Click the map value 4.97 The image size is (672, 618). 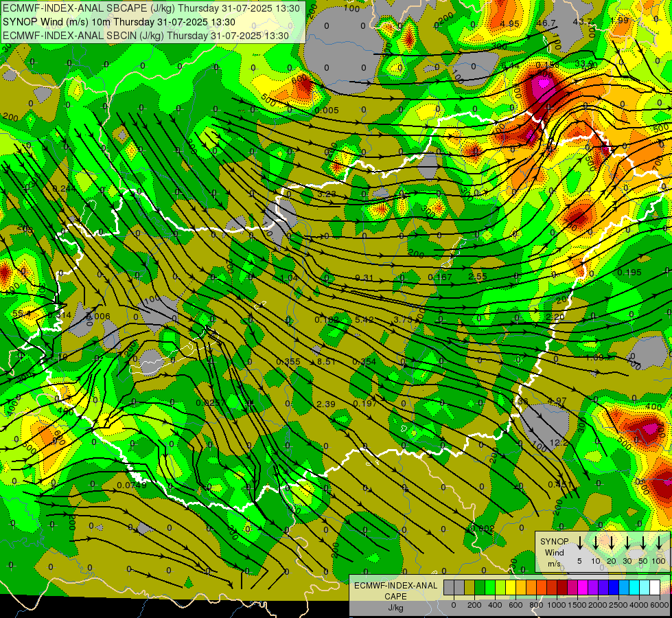[x=557, y=400]
